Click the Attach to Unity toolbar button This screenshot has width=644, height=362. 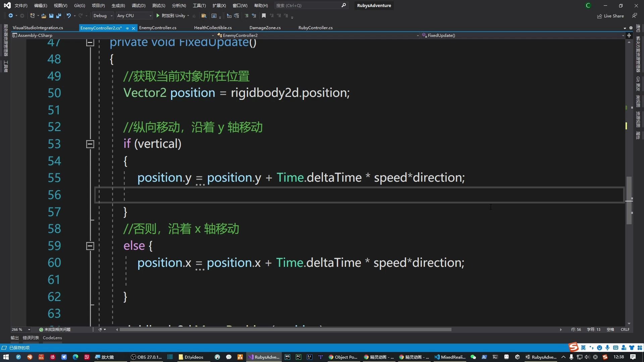(172, 15)
